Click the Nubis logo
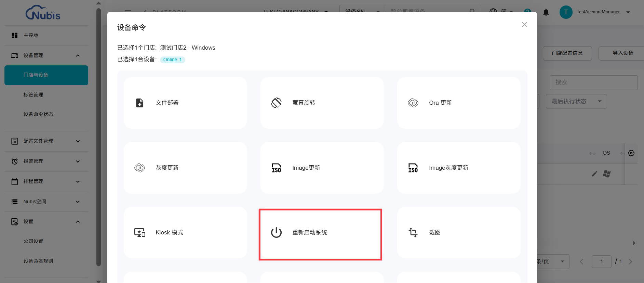Image resolution: width=644 pixels, height=283 pixels. pos(43,12)
